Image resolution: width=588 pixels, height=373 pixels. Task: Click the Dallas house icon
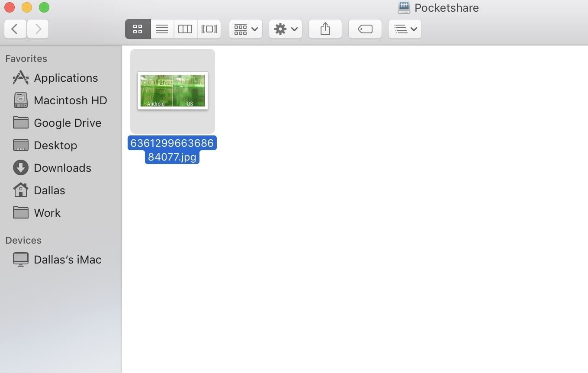[x=20, y=190]
